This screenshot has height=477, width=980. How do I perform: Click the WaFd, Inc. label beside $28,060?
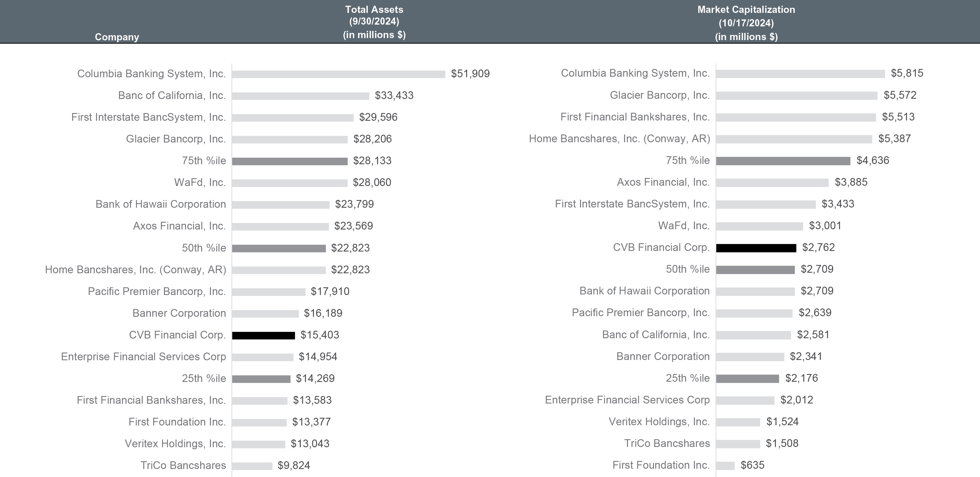click(x=200, y=182)
